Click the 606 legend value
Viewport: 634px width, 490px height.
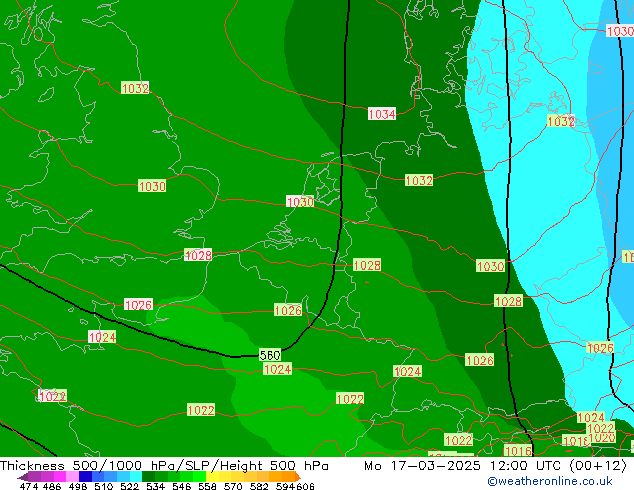(x=305, y=486)
